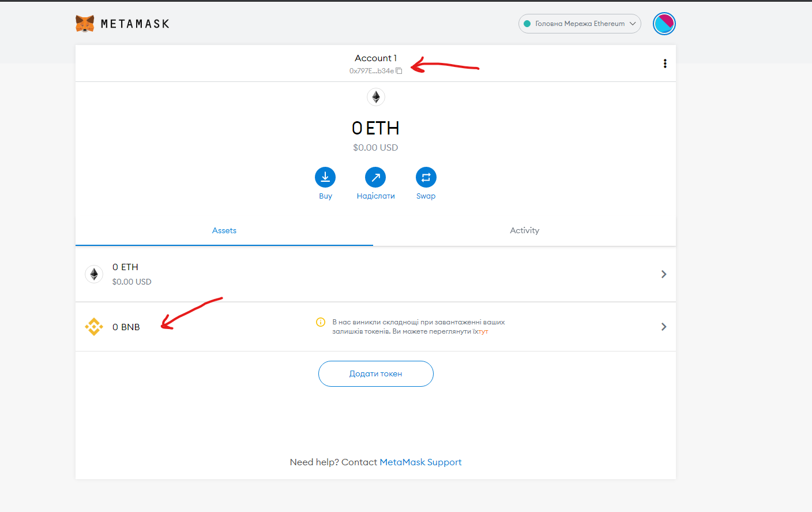Open the account avatar menu
This screenshot has height=512, width=812.
[x=664, y=24]
